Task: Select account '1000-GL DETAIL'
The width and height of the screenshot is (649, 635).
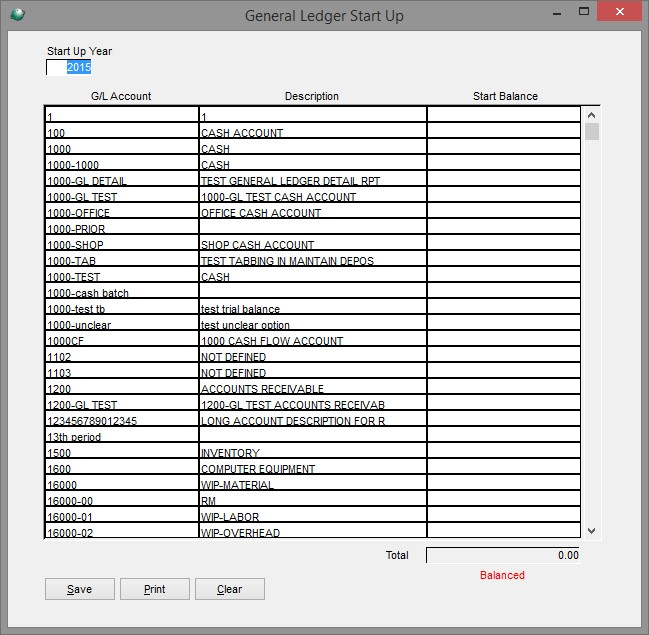Action: pyautogui.click(x=122, y=179)
